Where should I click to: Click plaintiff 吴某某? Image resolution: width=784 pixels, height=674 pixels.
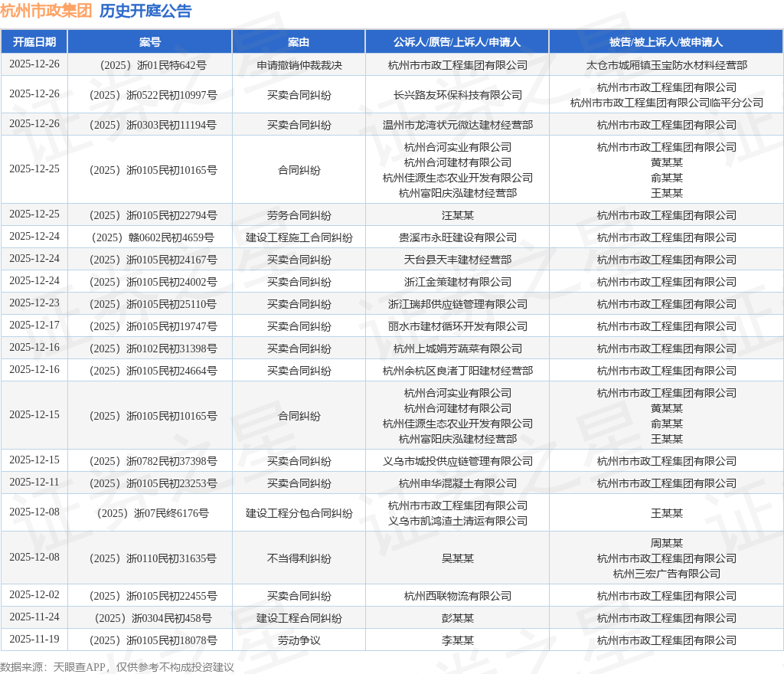coord(458,558)
